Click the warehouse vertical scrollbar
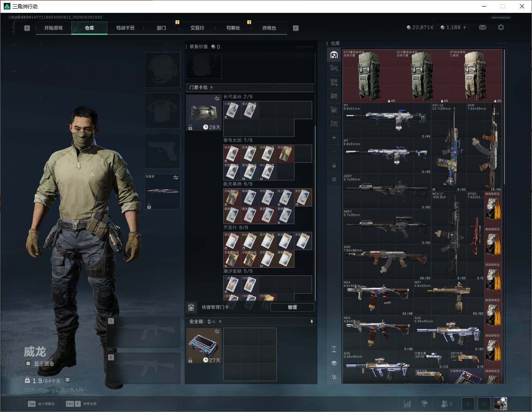This screenshot has width=532, height=412. [x=504, y=116]
